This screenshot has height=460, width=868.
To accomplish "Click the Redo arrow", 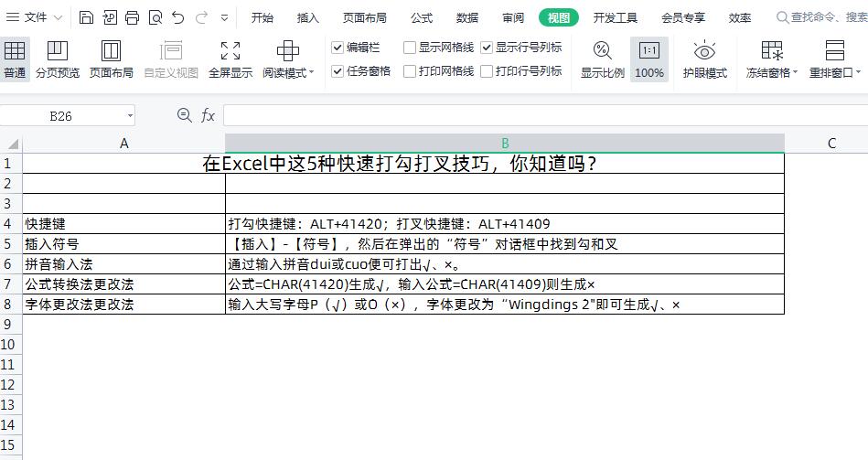I will click(x=201, y=17).
